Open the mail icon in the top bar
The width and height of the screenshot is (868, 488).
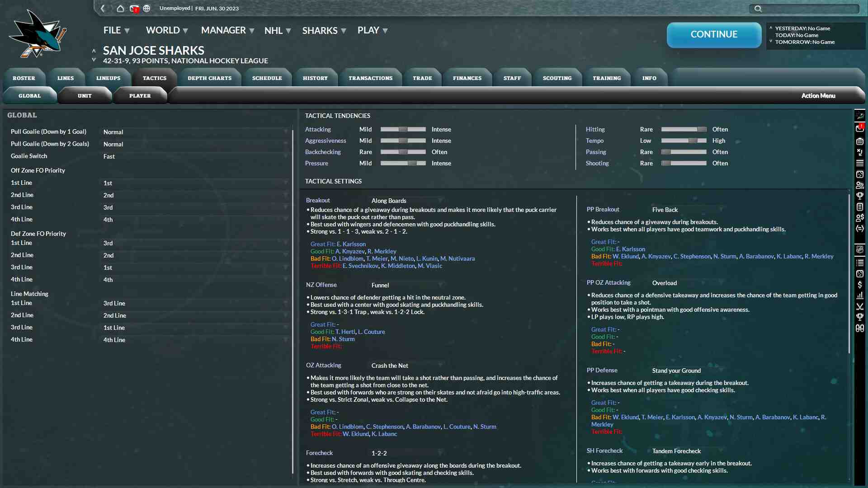pos(134,8)
